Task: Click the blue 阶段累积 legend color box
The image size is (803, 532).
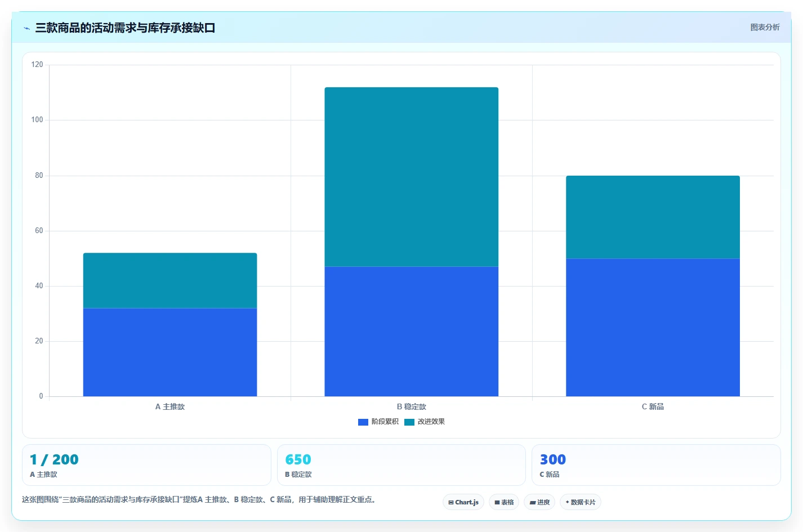Action: pos(363,422)
